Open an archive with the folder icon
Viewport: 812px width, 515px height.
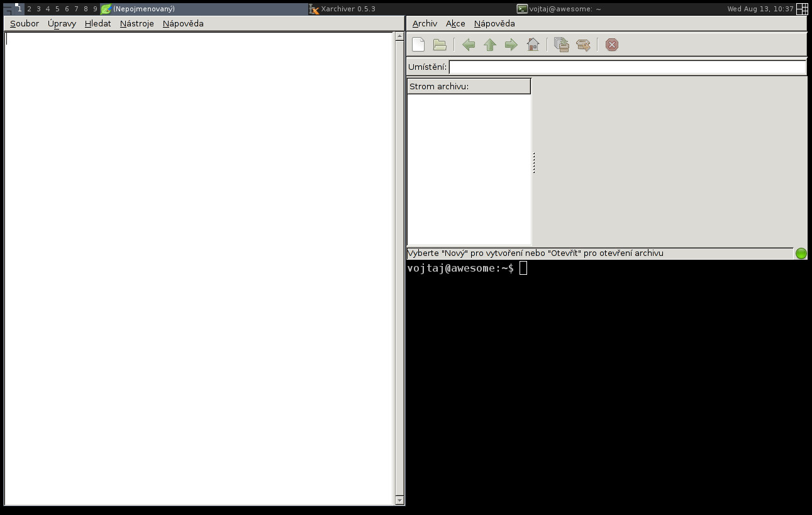point(440,45)
